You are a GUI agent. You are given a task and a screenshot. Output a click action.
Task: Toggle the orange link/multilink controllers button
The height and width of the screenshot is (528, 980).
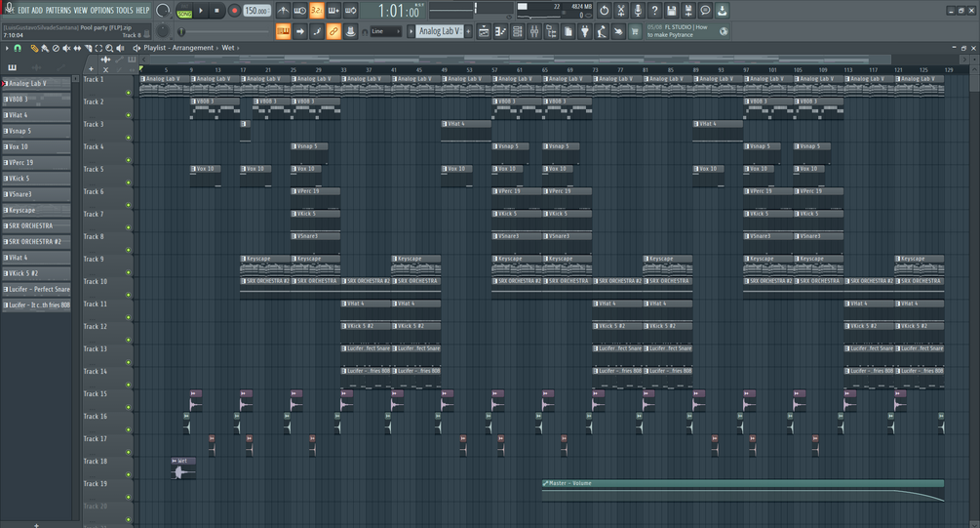tap(333, 31)
